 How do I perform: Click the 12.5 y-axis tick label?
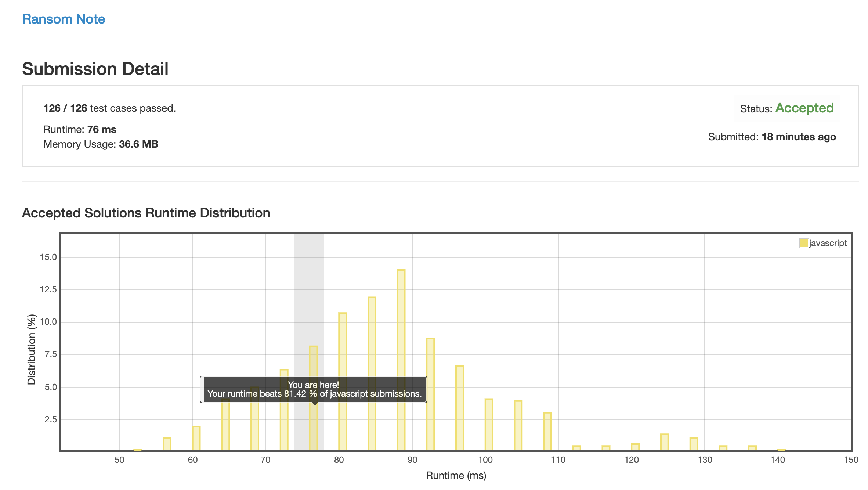[x=48, y=289]
